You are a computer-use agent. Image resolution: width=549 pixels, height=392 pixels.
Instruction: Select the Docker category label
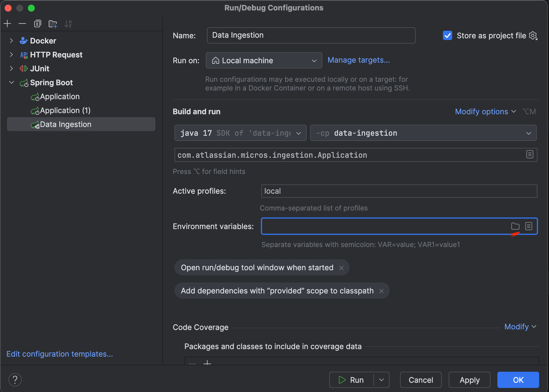[x=43, y=41]
